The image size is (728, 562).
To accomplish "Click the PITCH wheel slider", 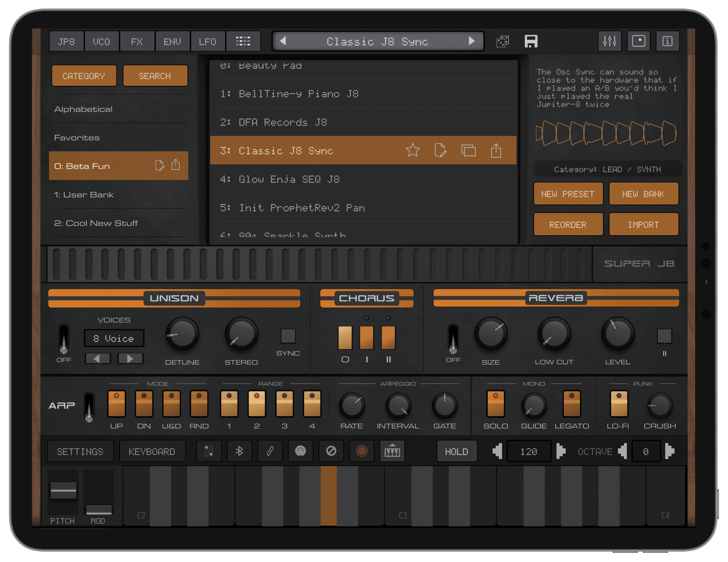I will tap(63, 491).
